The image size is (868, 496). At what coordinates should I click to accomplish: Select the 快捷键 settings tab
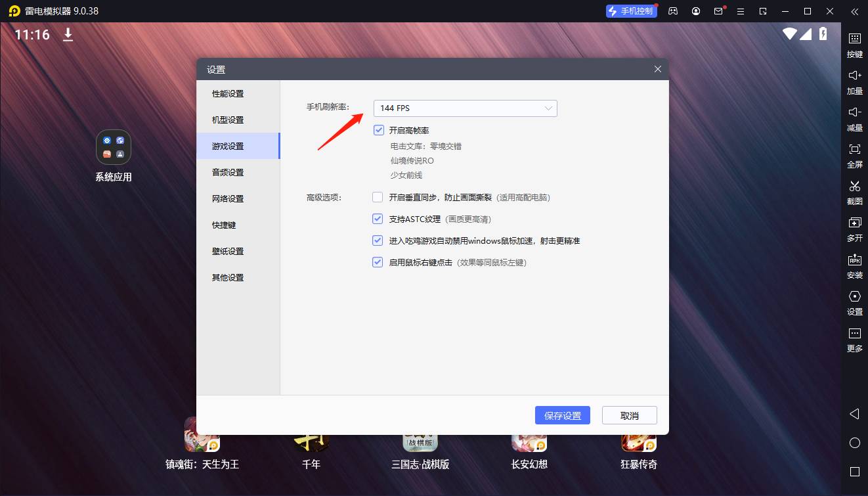[224, 225]
